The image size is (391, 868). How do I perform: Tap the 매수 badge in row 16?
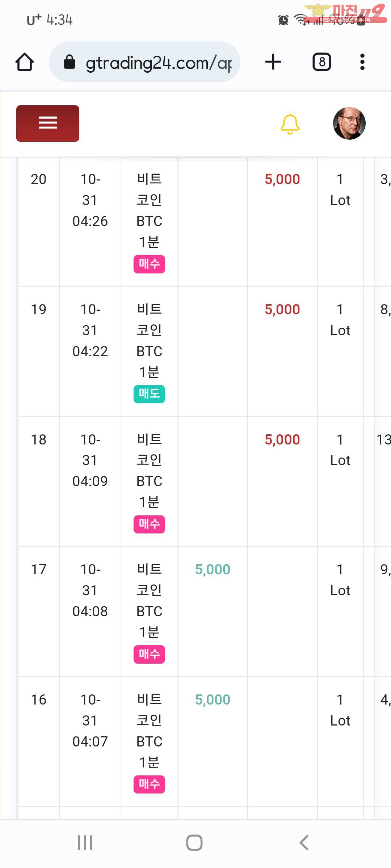(149, 784)
